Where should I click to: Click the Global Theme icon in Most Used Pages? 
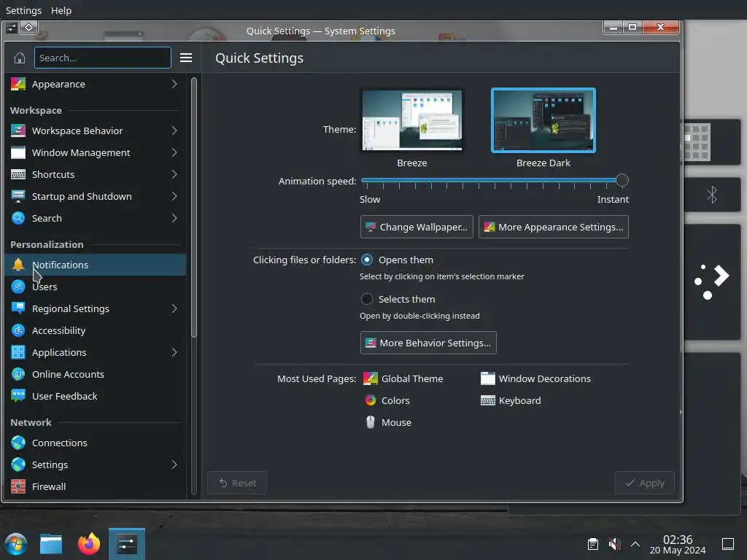370,378
